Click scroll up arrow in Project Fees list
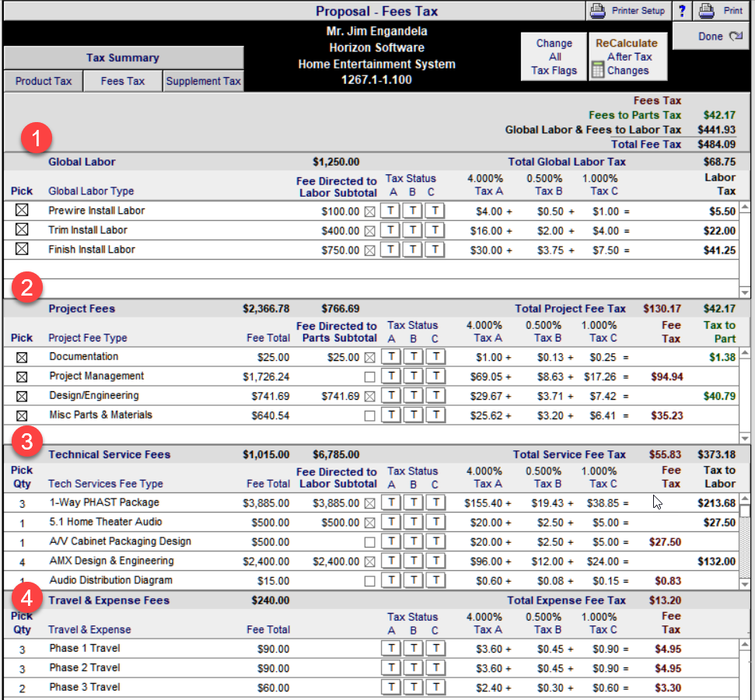755x700 pixels. (x=745, y=354)
